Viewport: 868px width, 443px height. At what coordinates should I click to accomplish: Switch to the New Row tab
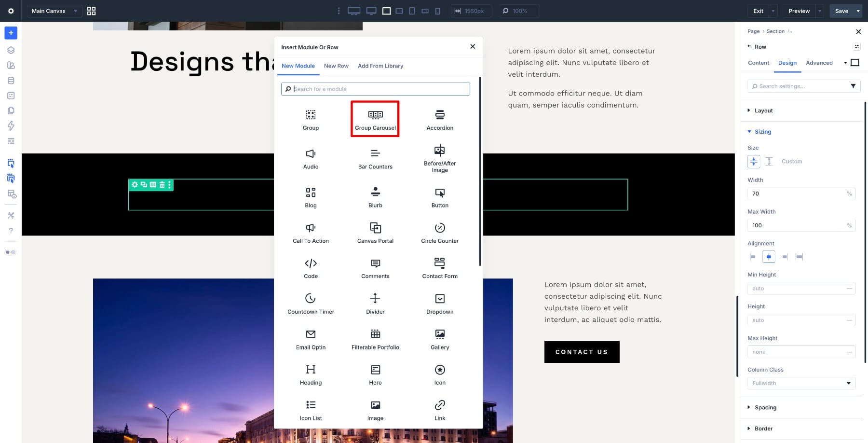point(336,66)
